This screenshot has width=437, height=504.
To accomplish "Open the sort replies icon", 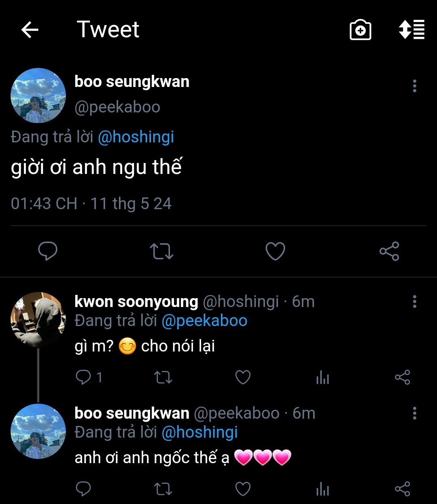I will [x=412, y=30].
